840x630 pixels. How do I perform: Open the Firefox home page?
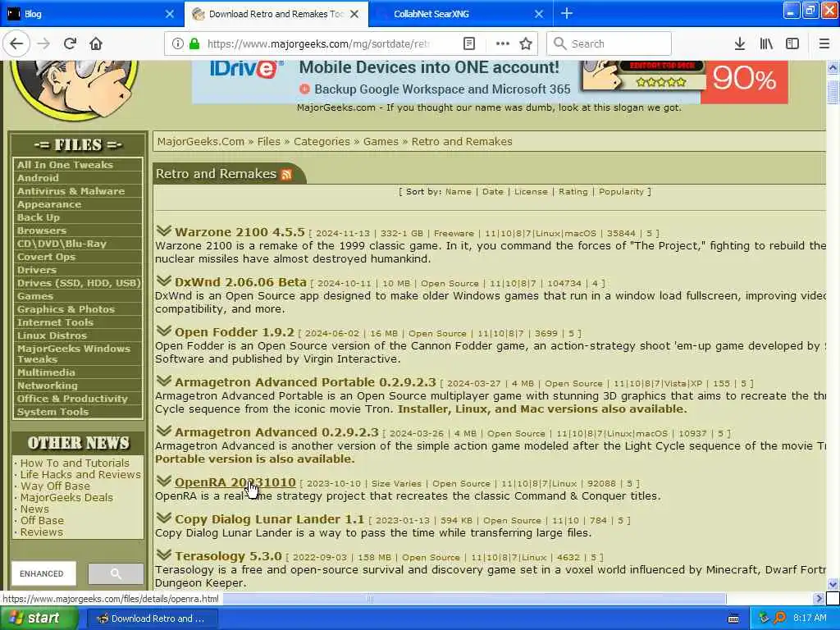click(96, 44)
